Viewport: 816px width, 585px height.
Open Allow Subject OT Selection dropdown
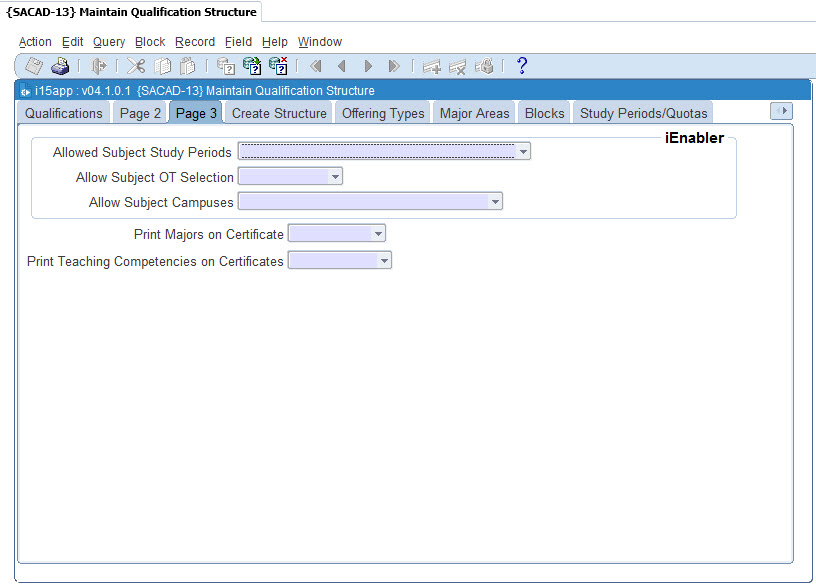pos(335,177)
